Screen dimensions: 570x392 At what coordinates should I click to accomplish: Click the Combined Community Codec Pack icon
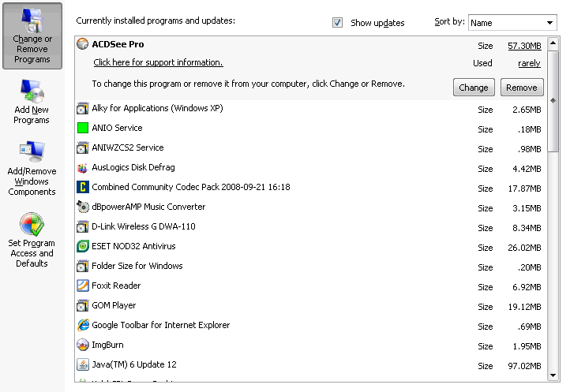83,187
